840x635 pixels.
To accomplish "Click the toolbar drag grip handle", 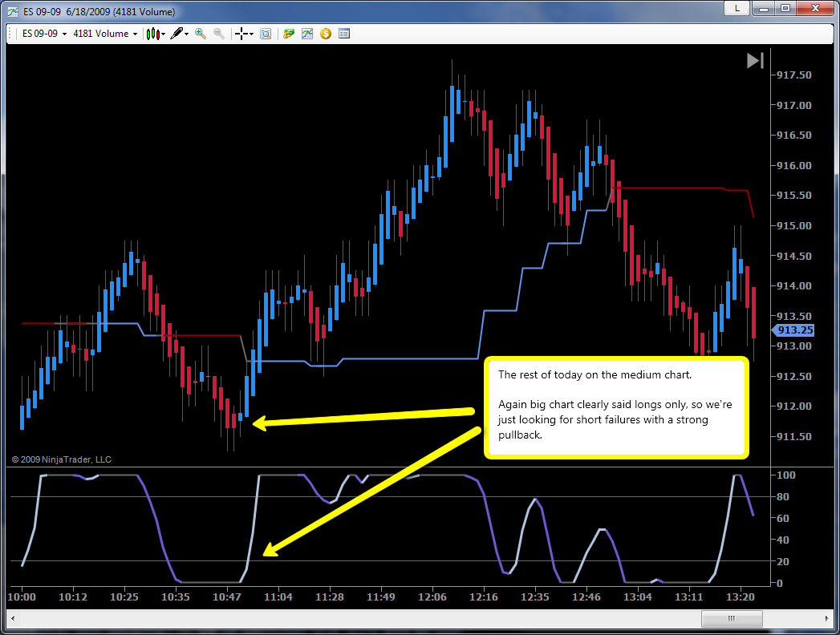I will coord(10,34).
